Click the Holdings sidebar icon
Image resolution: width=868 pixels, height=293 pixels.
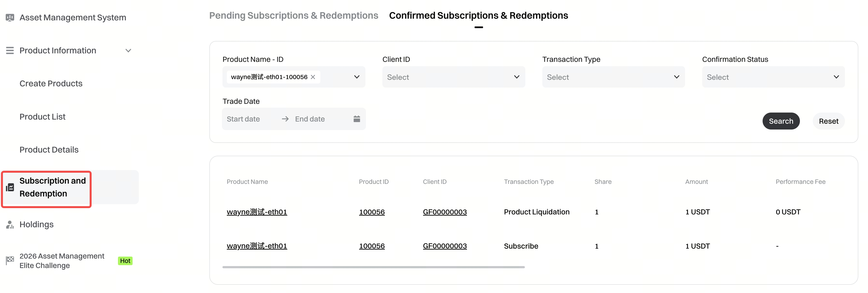coord(10,225)
